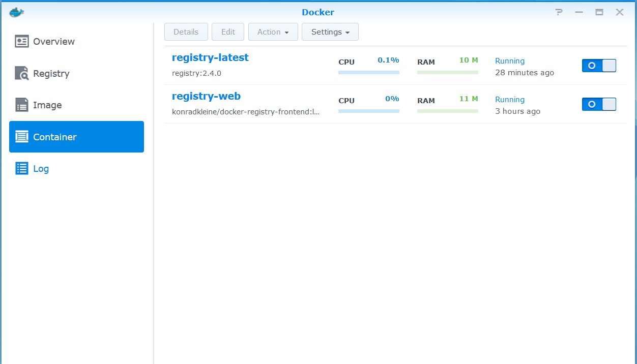Click the Edit button

pyautogui.click(x=228, y=32)
